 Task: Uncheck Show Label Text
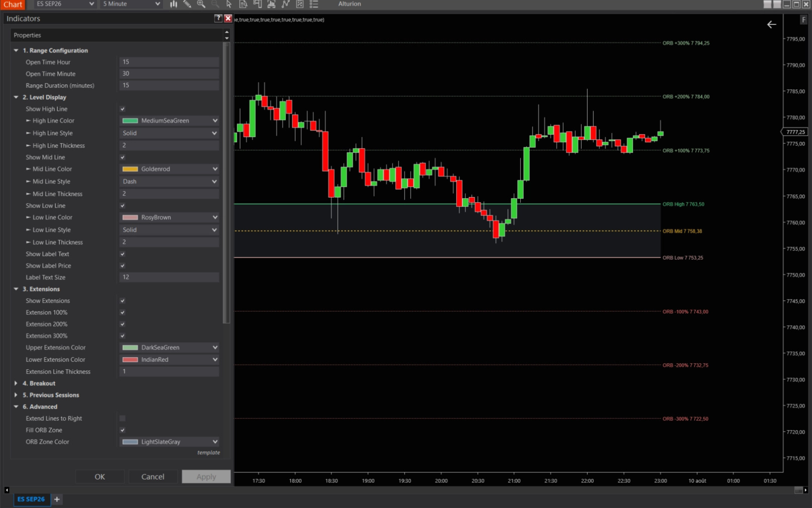(x=122, y=254)
